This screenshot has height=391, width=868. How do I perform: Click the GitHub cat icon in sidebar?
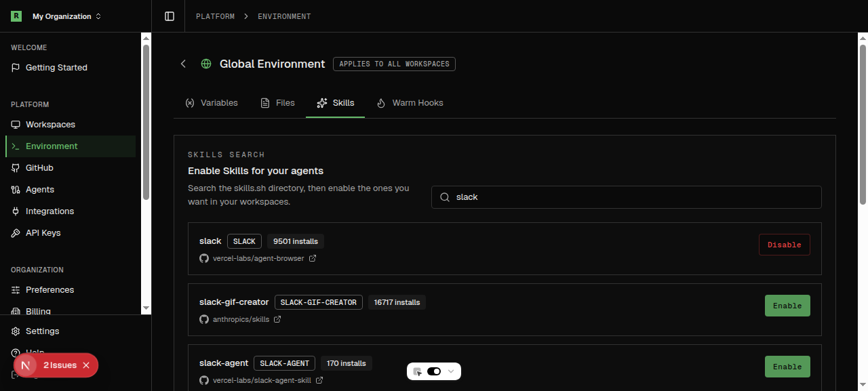(16, 168)
